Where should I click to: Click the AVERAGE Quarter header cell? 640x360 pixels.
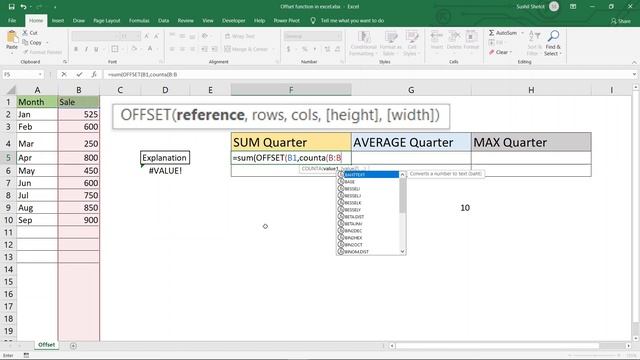[x=411, y=142]
